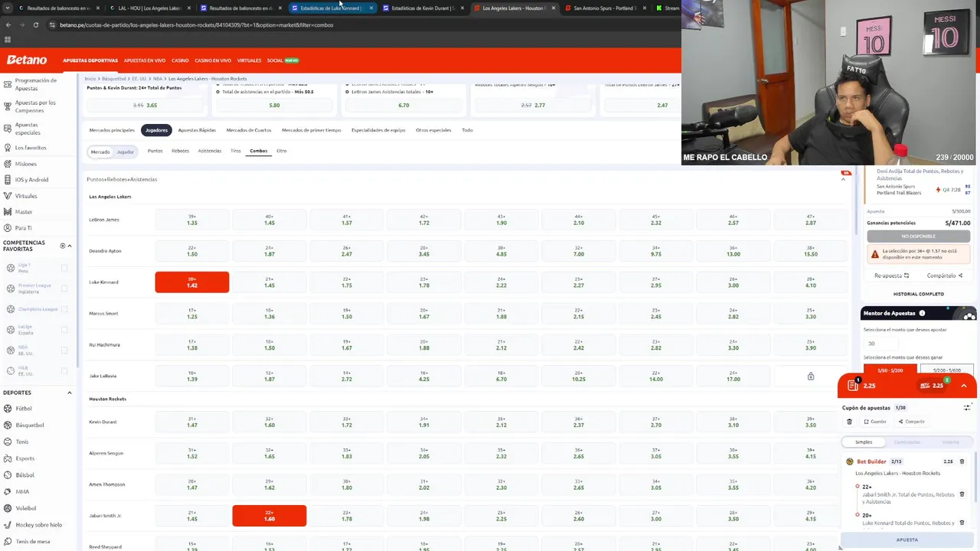Switch view toggle to Mercado
980x551 pixels.
pos(100,152)
